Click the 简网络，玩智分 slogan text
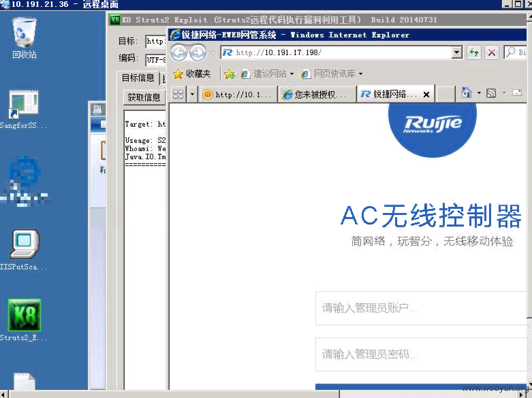 click(432, 241)
